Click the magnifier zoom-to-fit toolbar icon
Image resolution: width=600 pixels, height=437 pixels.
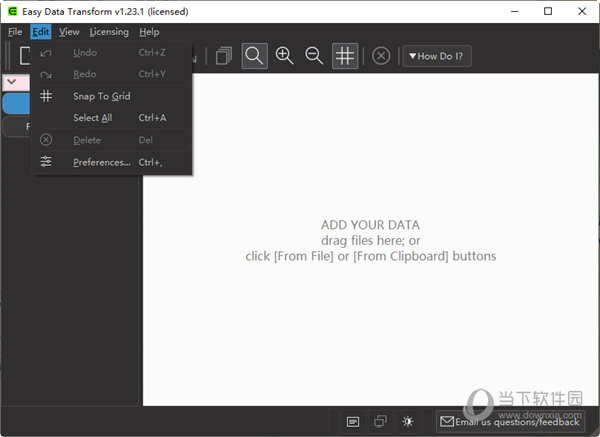tap(254, 56)
